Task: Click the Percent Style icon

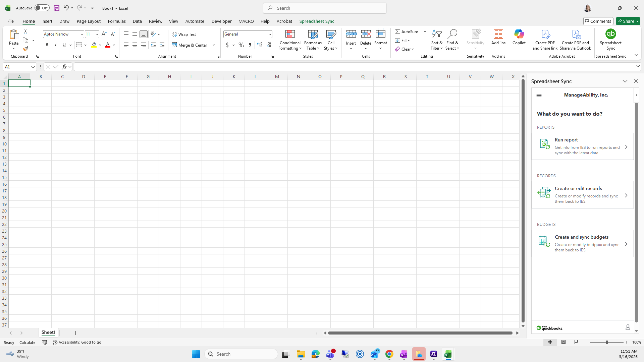Action: (241, 45)
